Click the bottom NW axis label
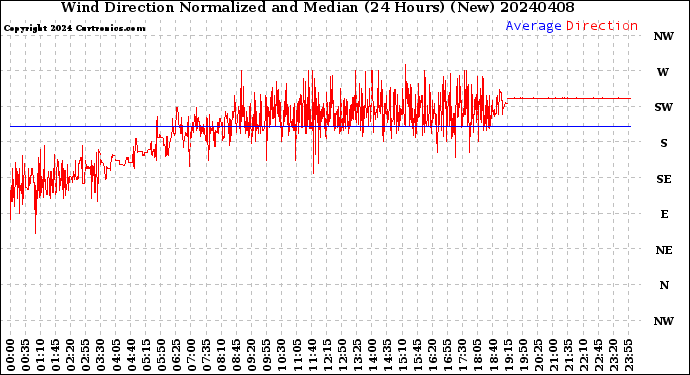Viewport: 690px width, 375px height. click(663, 321)
